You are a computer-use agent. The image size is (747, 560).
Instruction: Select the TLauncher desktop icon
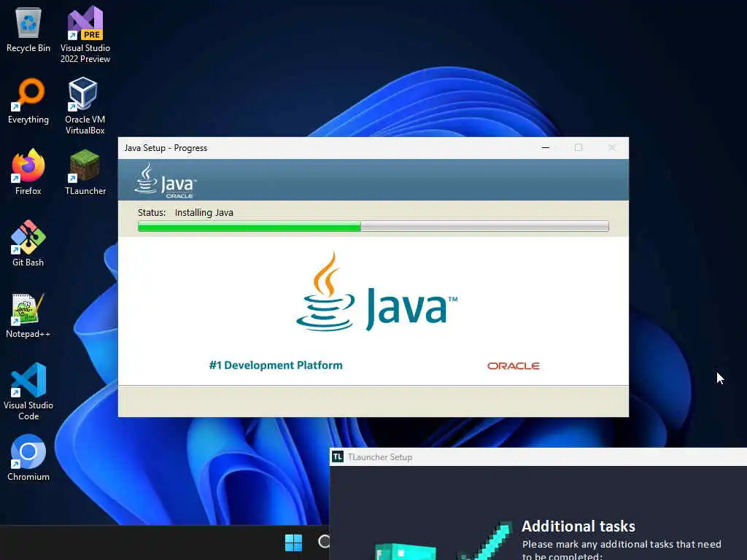point(85,172)
